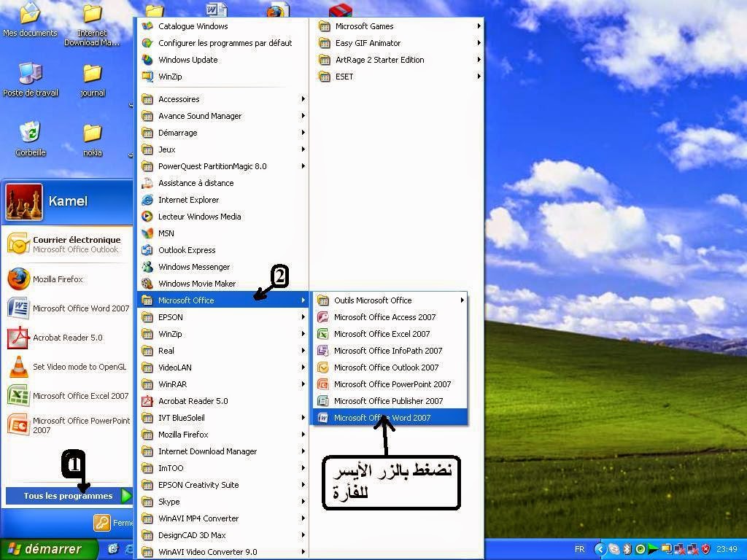Expand Microsoft Games submenu arrow

(x=479, y=26)
